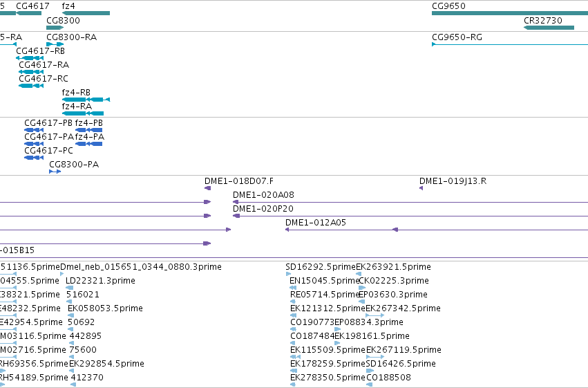Click EST CO188508
588x388 pixels.
[388, 378]
